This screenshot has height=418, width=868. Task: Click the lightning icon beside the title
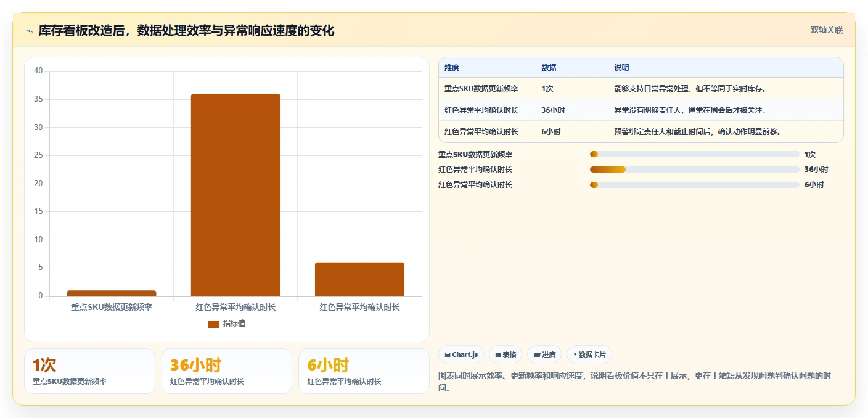(x=30, y=31)
